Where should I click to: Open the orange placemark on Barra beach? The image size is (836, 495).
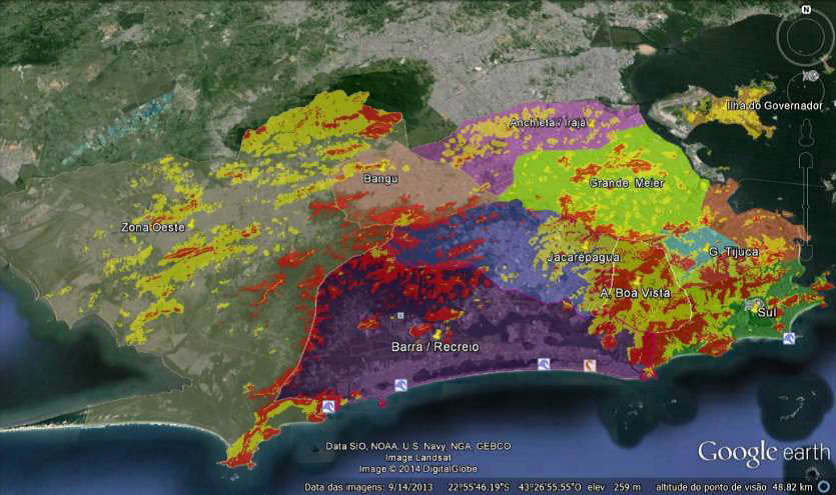point(589,366)
